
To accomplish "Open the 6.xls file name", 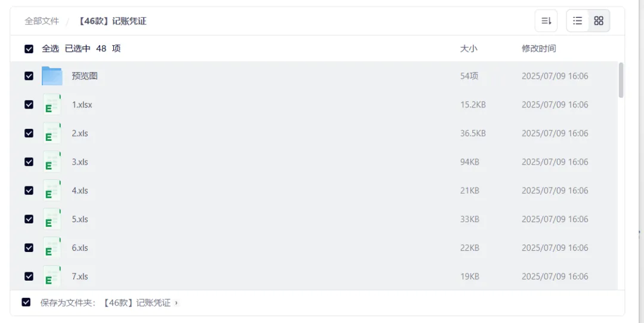I will 80,248.
